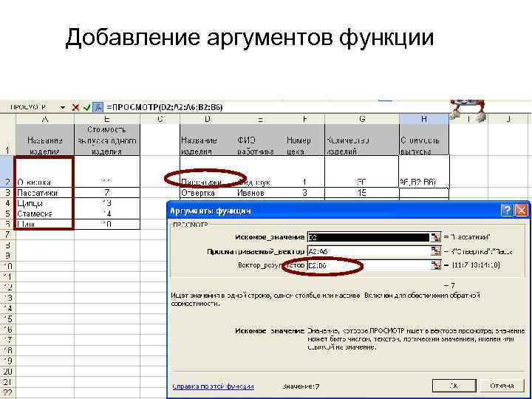Click the formula bar text =ПРОСМОТР(D2;A2:A6;B2:B6)

[x=165, y=108]
